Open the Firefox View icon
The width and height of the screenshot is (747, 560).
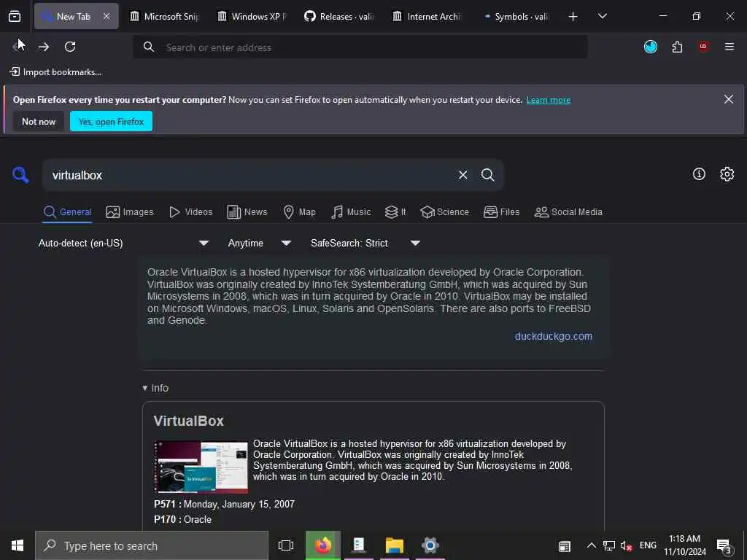[x=15, y=17]
